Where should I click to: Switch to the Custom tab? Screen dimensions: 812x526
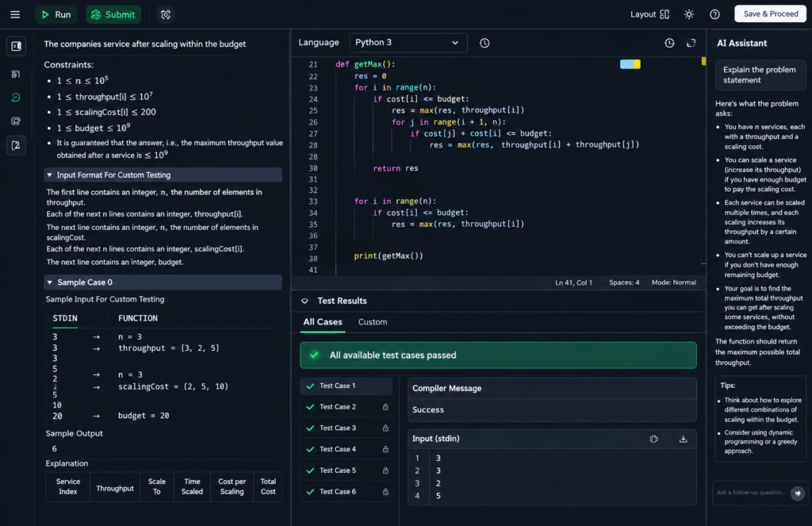[373, 322]
